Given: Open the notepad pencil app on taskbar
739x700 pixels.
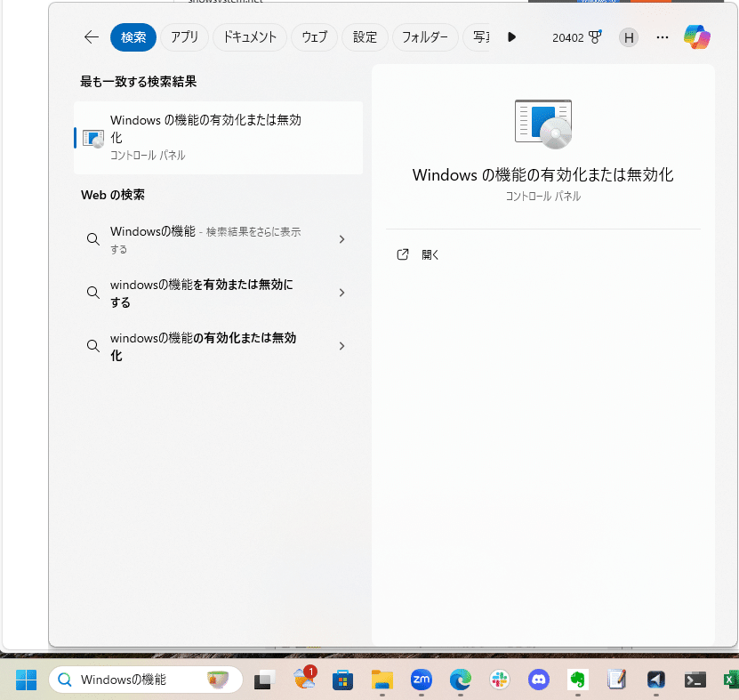Looking at the screenshot, I should 616,680.
